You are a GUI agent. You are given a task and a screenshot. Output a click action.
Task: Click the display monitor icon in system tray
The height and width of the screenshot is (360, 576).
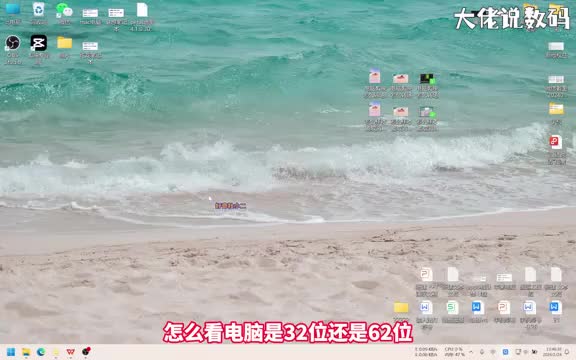(518, 352)
